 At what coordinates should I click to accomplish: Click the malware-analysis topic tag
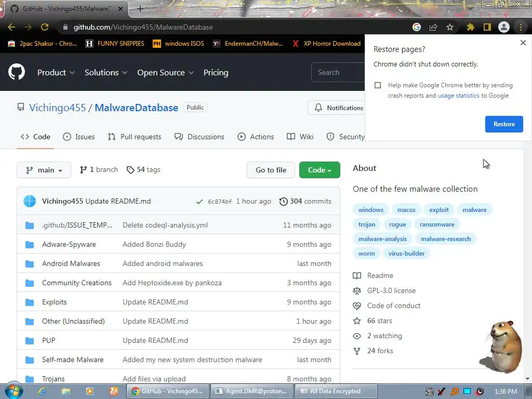pos(382,239)
